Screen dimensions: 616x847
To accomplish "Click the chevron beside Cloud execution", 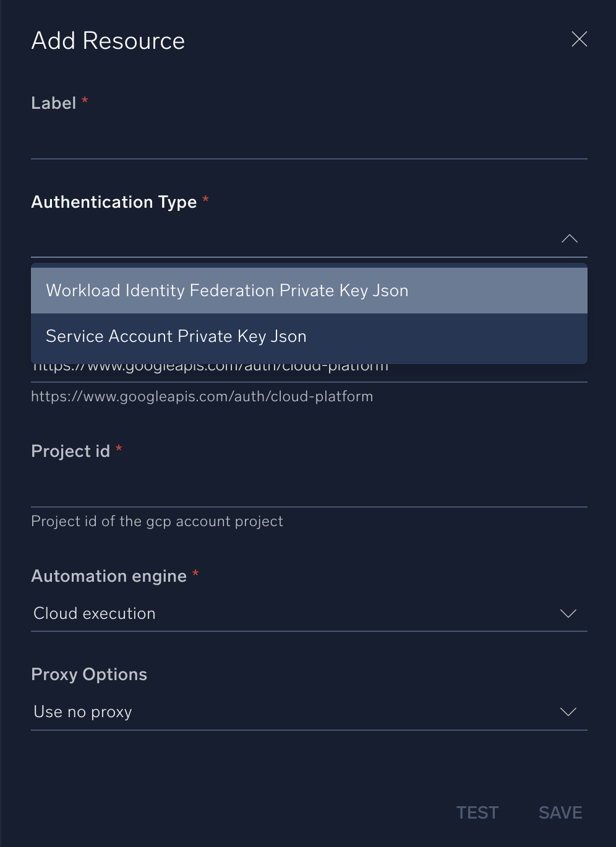I will tap(568, 613).
